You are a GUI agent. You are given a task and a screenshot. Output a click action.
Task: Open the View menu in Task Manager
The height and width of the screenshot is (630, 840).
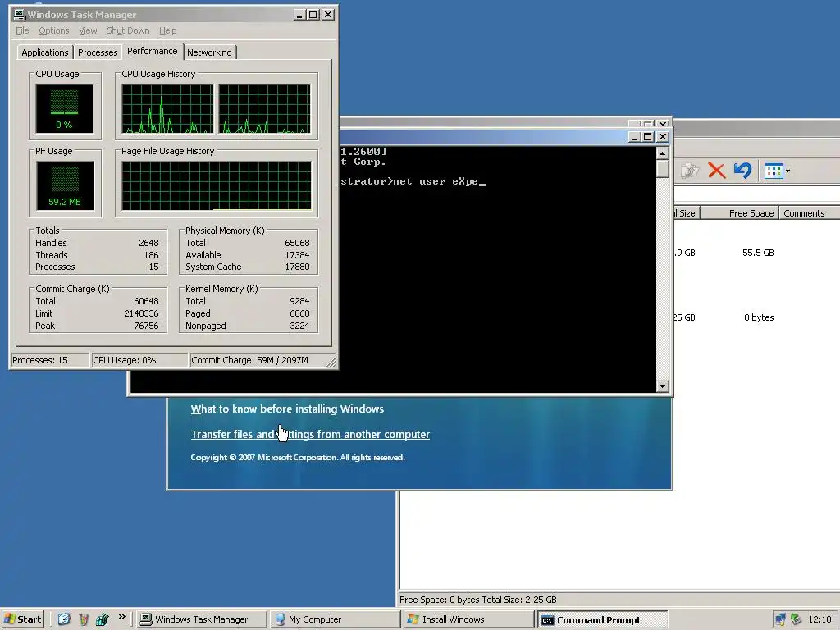[x=88, y=30]
